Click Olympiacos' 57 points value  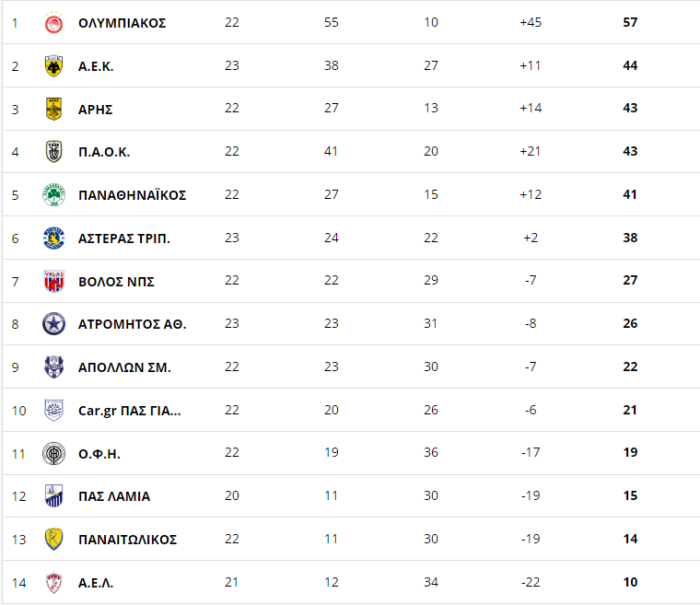pyautogui.click(x=630, y=22)
